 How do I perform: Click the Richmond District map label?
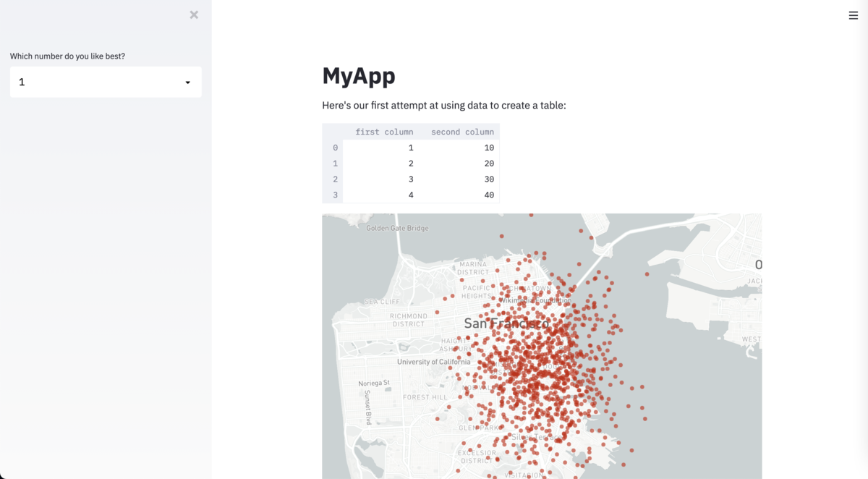[x=409, y=320]
